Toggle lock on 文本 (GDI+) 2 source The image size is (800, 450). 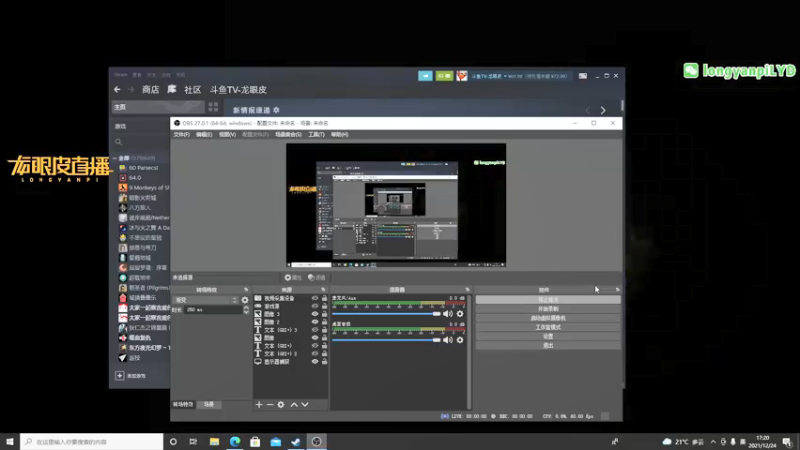324,354
